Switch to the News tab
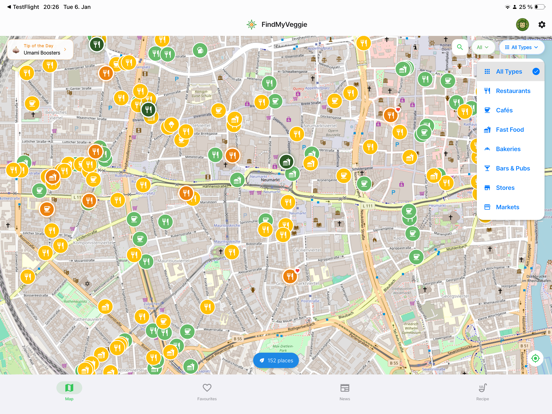Screen dimensions: 552x414 click(x=345, y=391)
